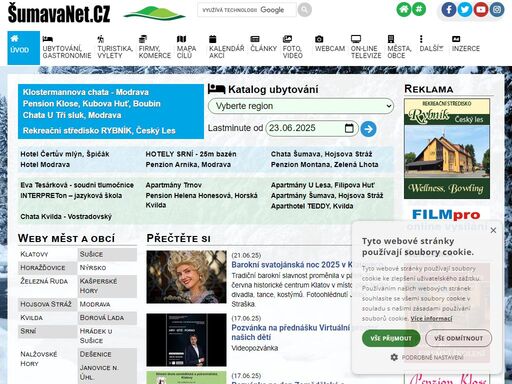Open the calendar picker icon in date field
512x384 pixels.
pos(349,128)
